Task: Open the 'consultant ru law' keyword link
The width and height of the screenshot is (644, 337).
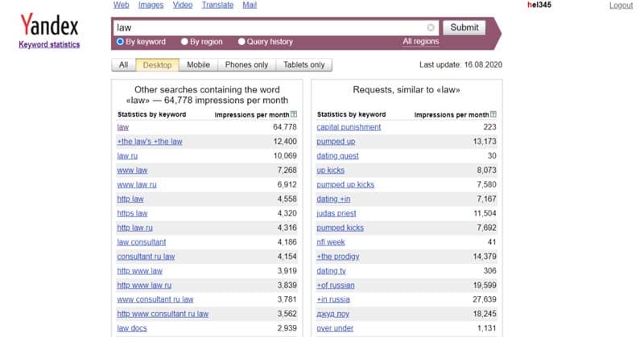Action: click(x=146, y=257)
